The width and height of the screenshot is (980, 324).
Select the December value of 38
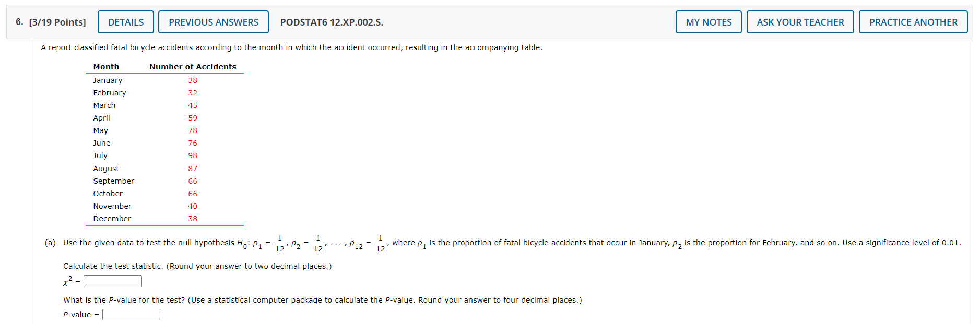click(193, 219)
